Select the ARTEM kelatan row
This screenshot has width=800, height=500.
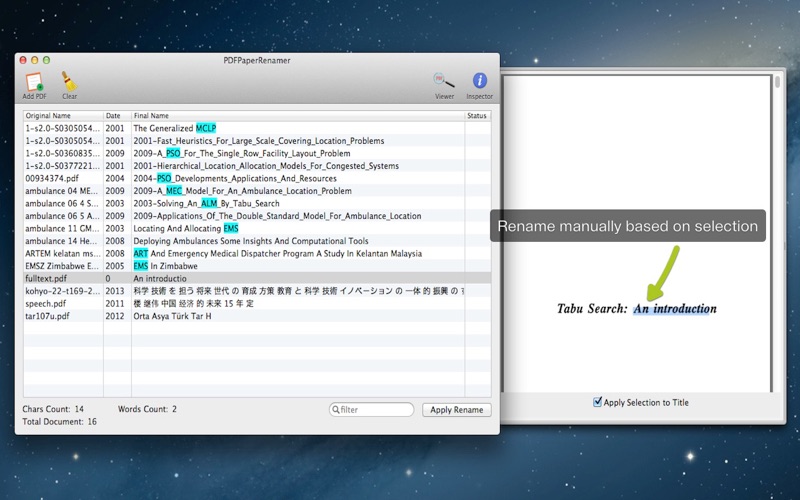click(x=62, y=254)
